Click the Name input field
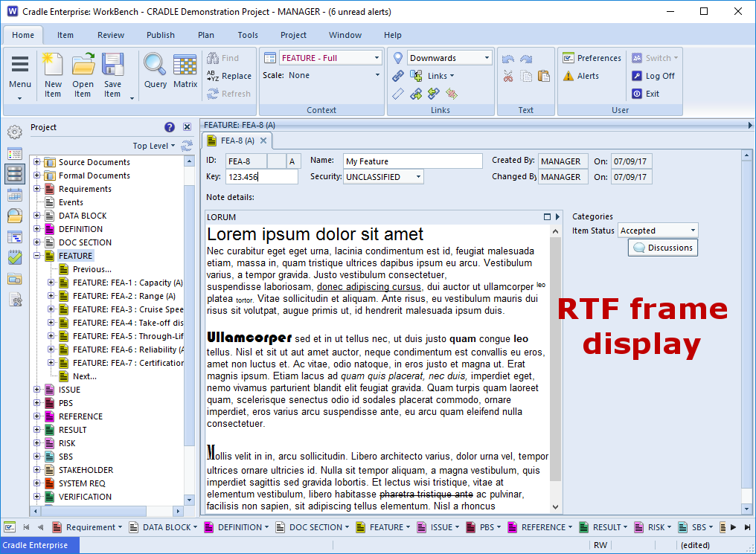Viewport: 756px width, 554px height. [413, 161]
